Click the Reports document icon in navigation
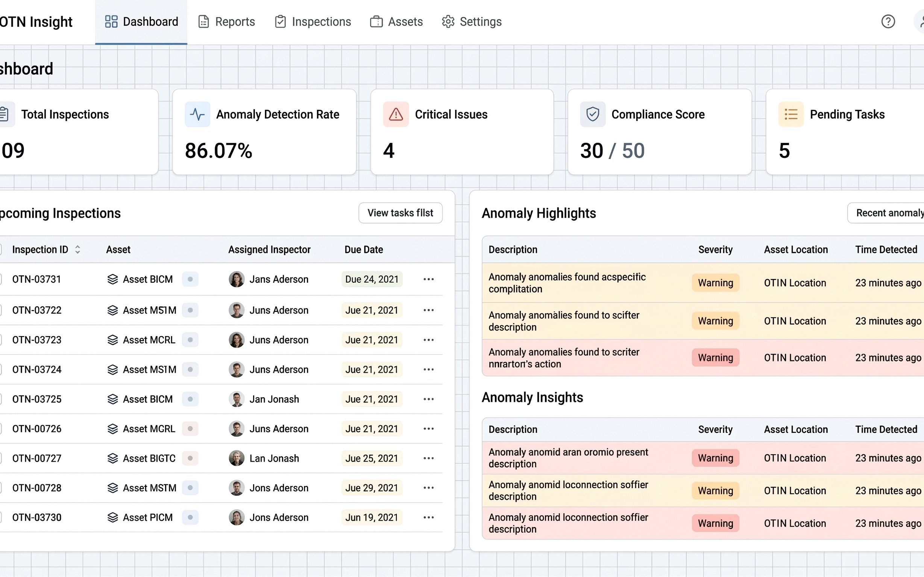Viewport: 924px width, 577px height. pos(203,21)
